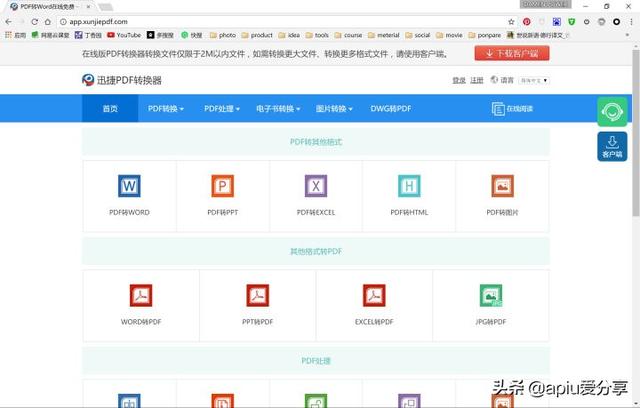The width and height of the screenshot is (640, 408).
Task: Select the EXCEL转PDF icon
Action: [x=374, y=295]
